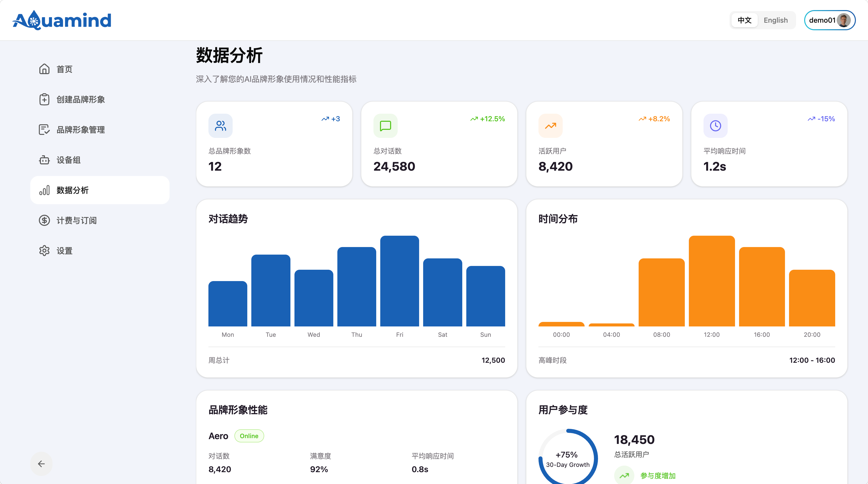The height and width of the screenshot is (484, 868).
Task: Click the Mon bar in 对话趋势 chart
Action: tap(228, 304)
